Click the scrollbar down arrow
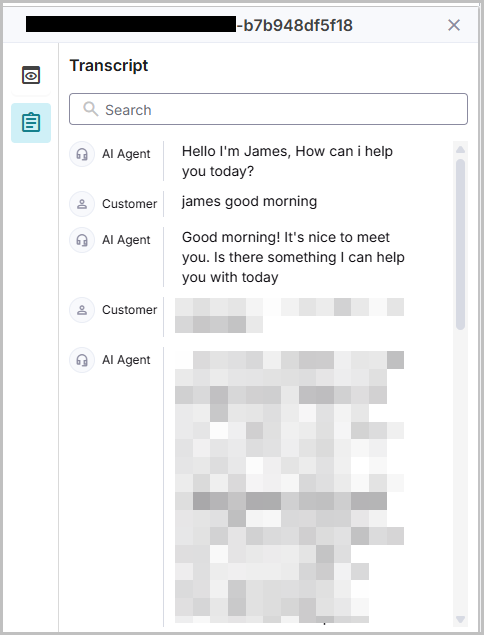Image resolution: width=484 pixels, height=635 pixels. pyautogui.click(x=460, y=619)
